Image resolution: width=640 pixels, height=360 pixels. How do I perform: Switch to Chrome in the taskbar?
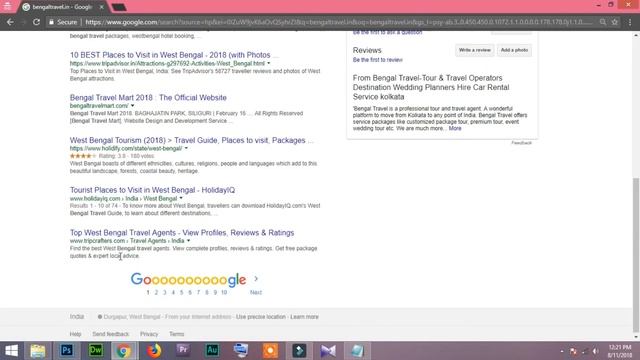coord(124,351)
